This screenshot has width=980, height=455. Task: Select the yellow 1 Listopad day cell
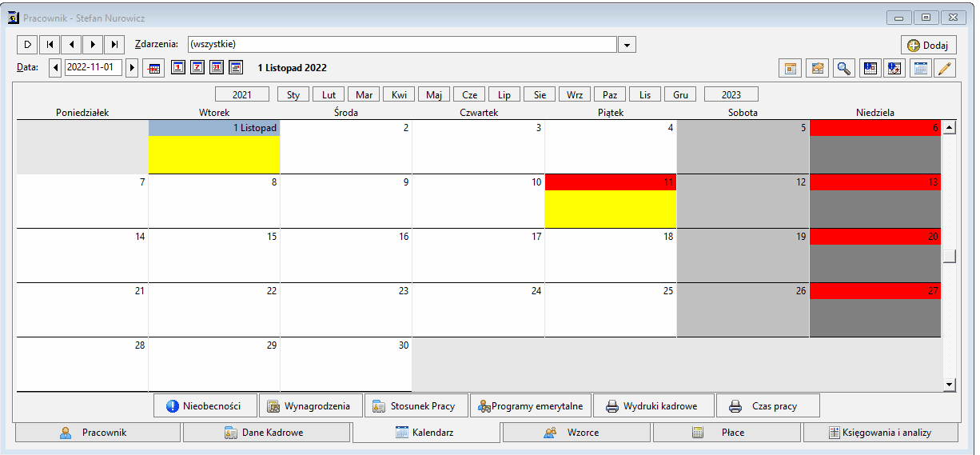(x=214, y=154)
